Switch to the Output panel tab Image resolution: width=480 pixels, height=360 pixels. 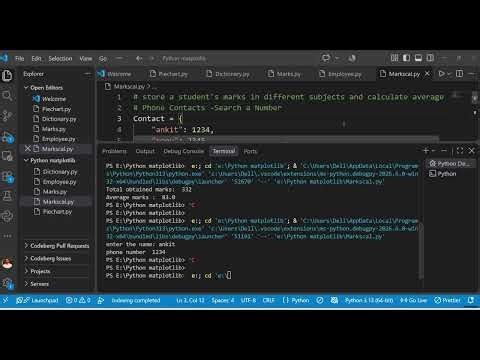(x=145, y=151)
